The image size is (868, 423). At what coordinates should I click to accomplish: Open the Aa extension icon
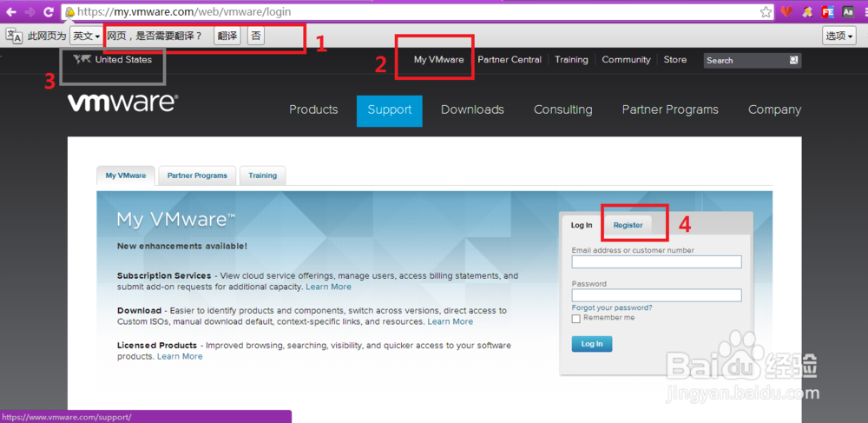[x=848, y=11]
